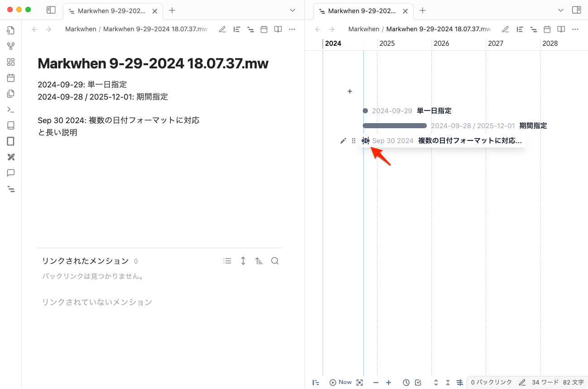Click the pencil edit icon in right pane header
588x389 pixels.
[x=506, y=29]
